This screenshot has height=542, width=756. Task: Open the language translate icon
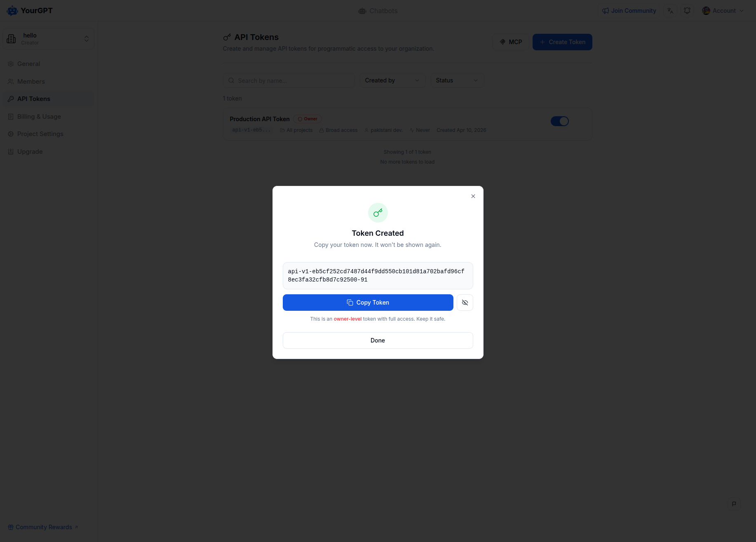pyautogui.click(x=670, y=11)
